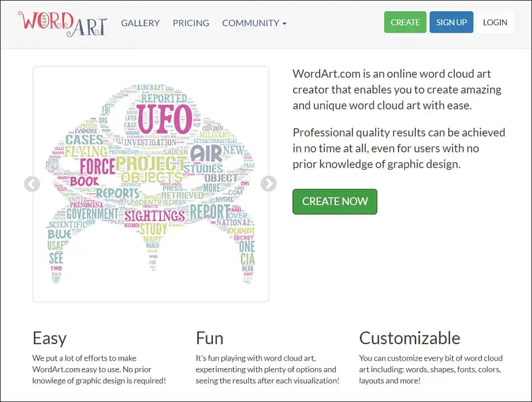
Task: Click the Easy heading
Action: pyautogui.click(x=49, y=339)
